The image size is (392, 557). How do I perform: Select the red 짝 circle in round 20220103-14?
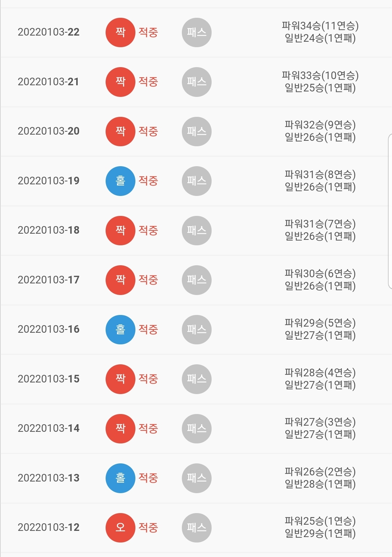point(121,429)
